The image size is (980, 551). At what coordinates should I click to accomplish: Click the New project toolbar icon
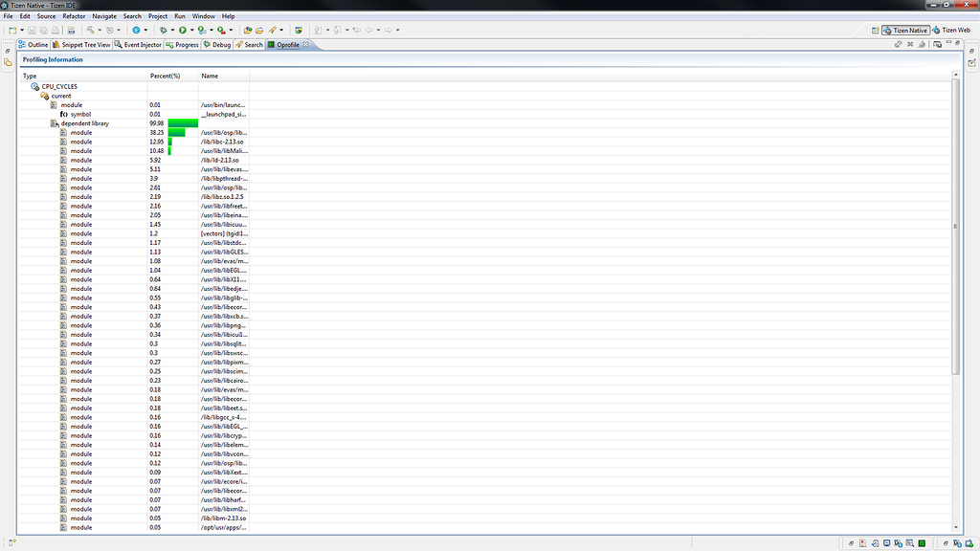point(12,30)
